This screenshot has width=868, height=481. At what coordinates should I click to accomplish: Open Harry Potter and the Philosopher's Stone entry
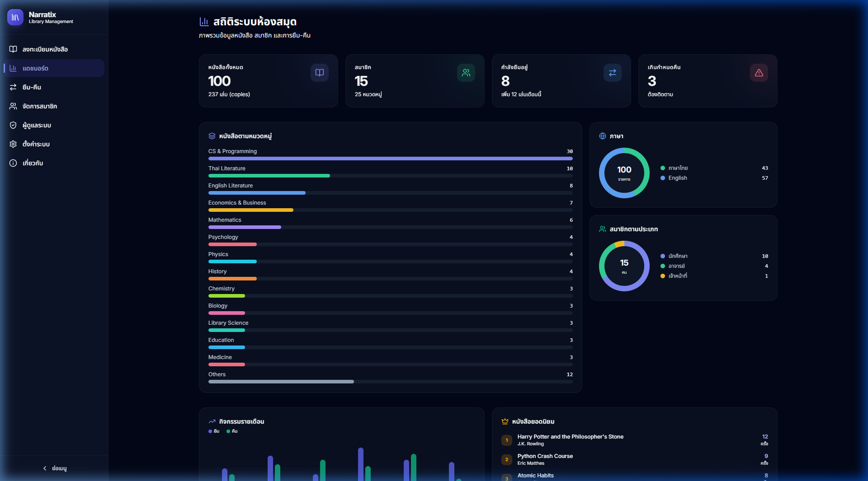pos(570,437)
